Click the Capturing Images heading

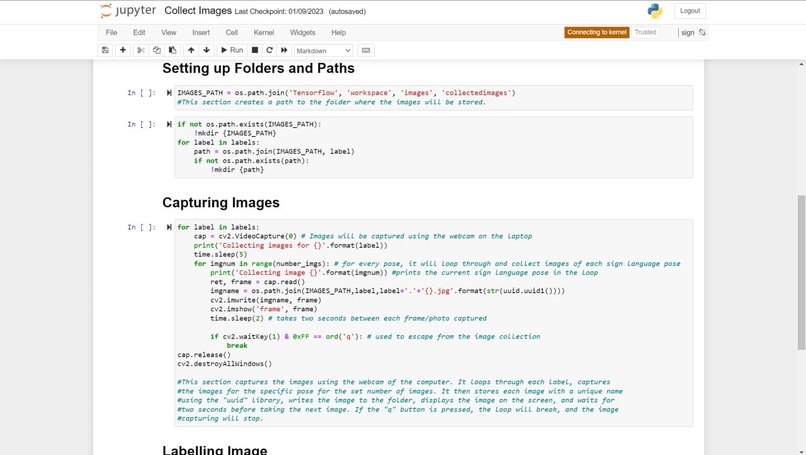[x=221, y=203]
